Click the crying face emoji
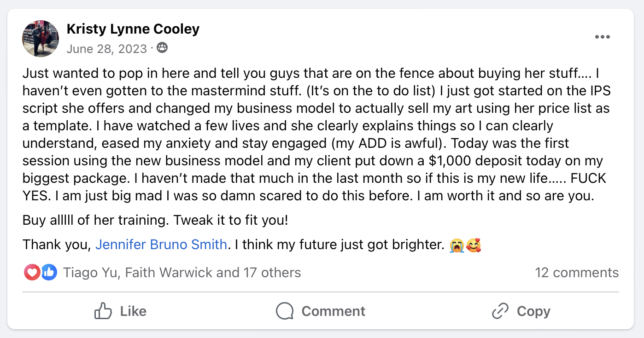644x338 pixels. click(x=457, y=245)
